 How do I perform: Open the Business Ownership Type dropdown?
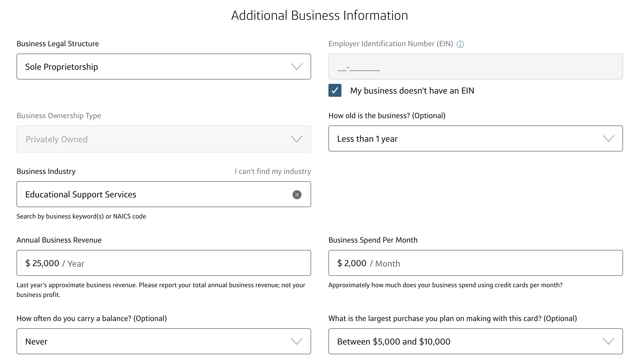[164, 139]
